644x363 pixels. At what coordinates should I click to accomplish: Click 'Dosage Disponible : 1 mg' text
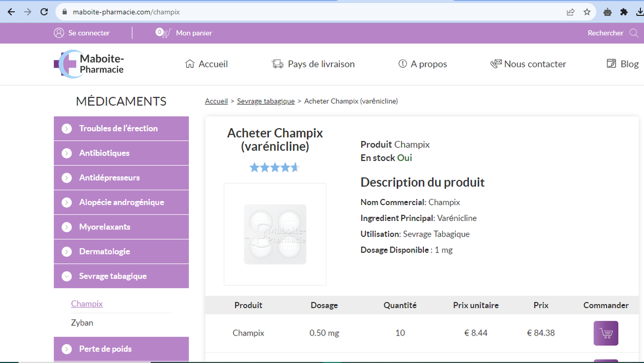[406, 250]
